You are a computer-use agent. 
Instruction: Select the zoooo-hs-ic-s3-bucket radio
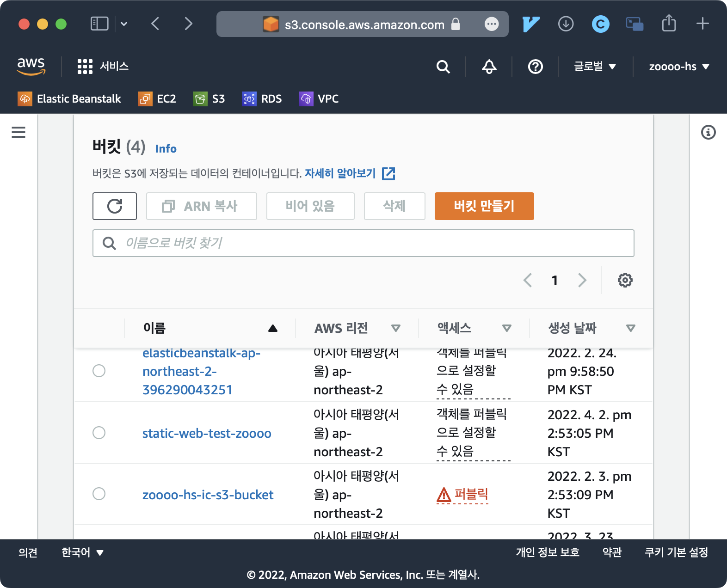pos(99,494)
